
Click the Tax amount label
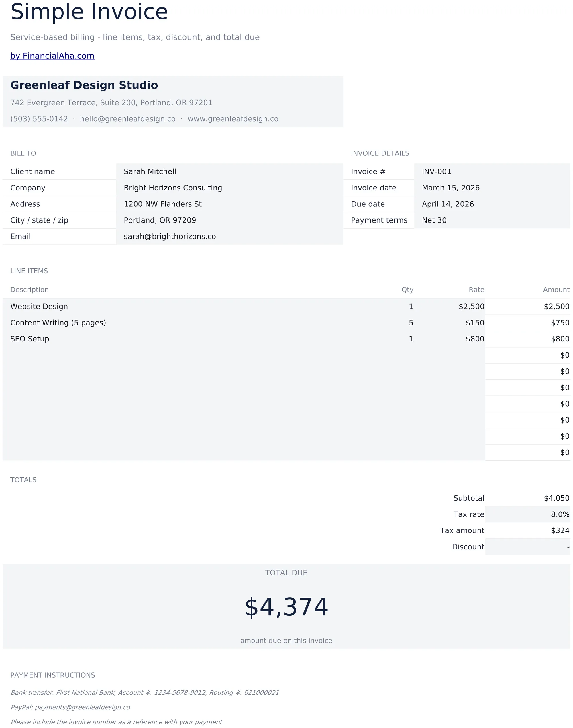[x=462, y=530]
